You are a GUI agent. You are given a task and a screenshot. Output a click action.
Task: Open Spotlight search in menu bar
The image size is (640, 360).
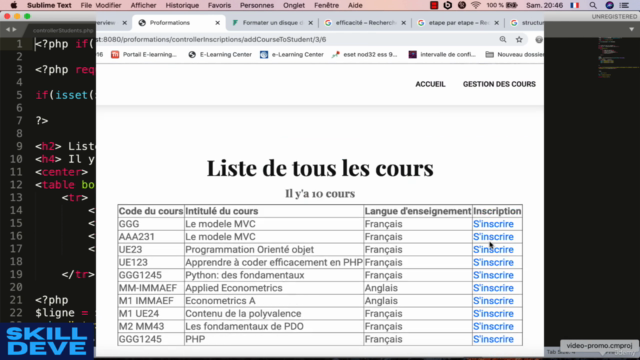593,5
